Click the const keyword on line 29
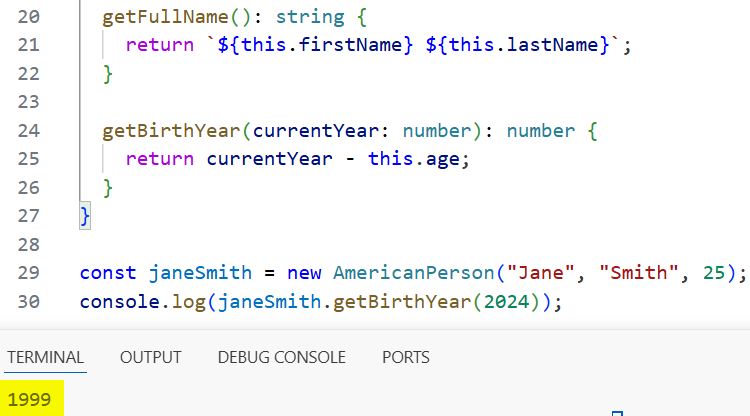Viewport: 750px width, 416px height. click(x=108, y=273)
